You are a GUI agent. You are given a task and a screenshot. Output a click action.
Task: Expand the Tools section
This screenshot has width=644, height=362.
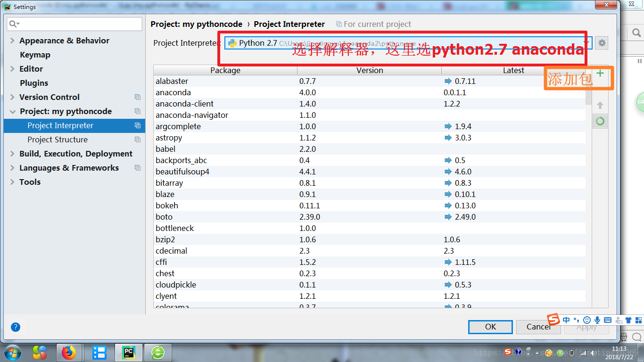[x=12, y=182]
